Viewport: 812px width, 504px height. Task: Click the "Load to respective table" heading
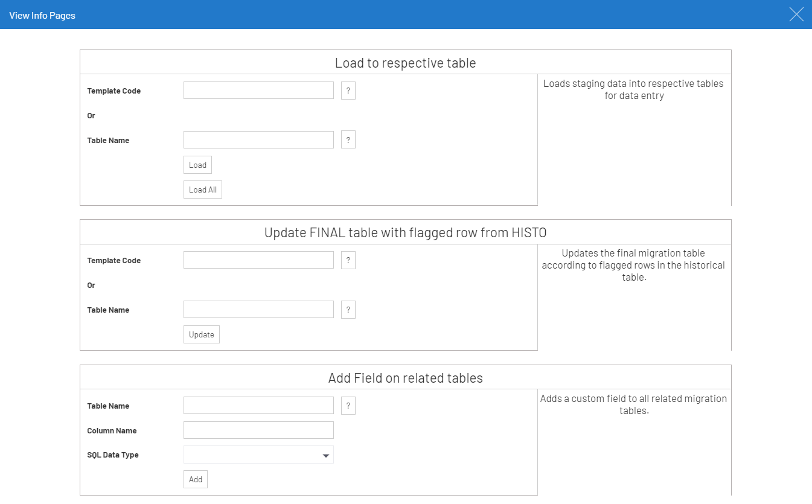click(405, 63)
